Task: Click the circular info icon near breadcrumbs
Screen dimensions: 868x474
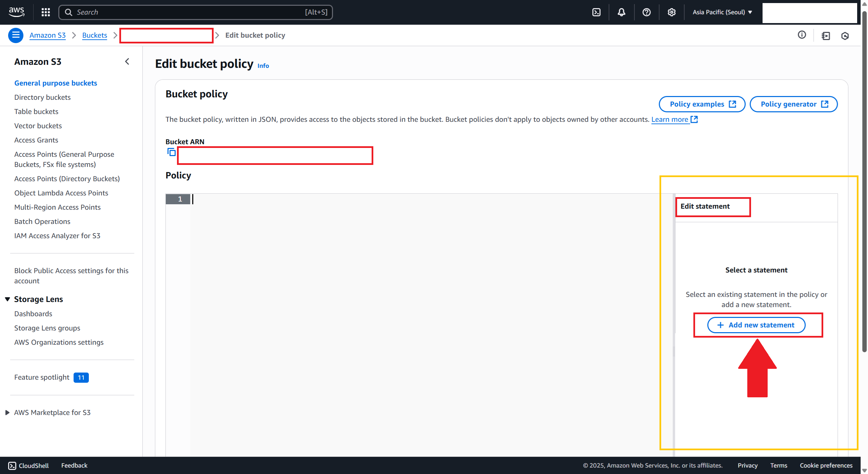Action: click(x=802, y=35)
